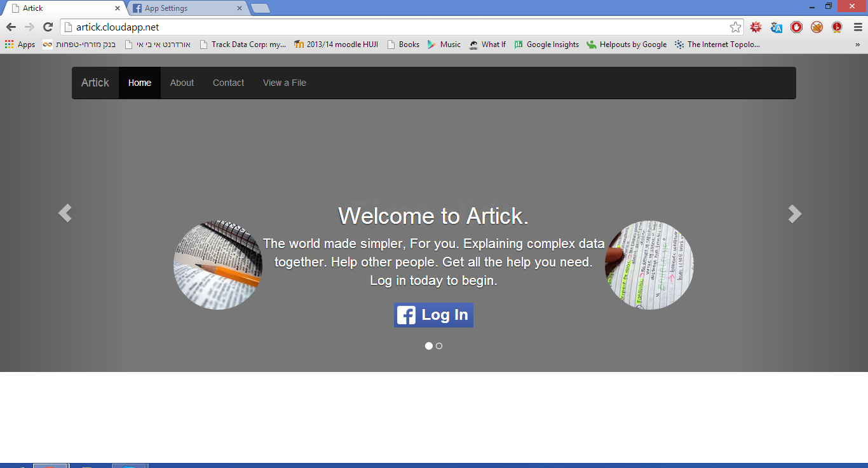
Task: Switch to the App Settings tab
Action: tap(187, 8)
